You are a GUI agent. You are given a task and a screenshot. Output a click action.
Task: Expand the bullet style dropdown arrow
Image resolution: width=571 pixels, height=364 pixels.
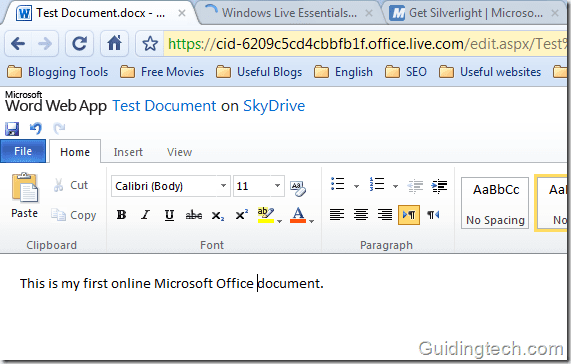[356, 186]
